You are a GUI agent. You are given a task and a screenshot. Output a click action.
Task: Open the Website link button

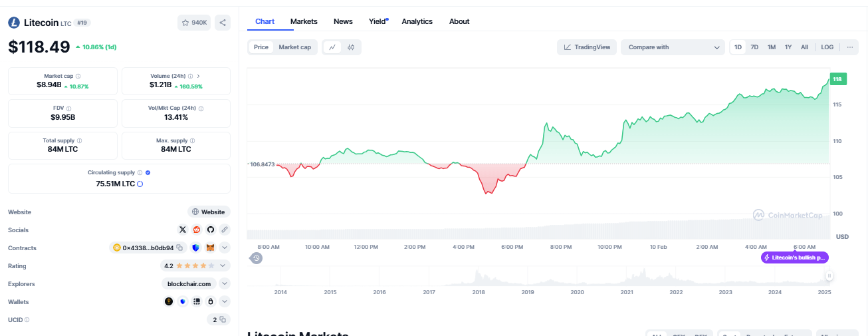coord(209,212)
